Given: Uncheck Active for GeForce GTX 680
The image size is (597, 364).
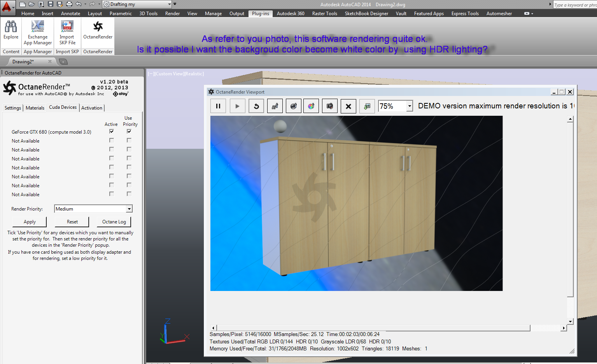Looking at the screenshot, I should (112, 131).
